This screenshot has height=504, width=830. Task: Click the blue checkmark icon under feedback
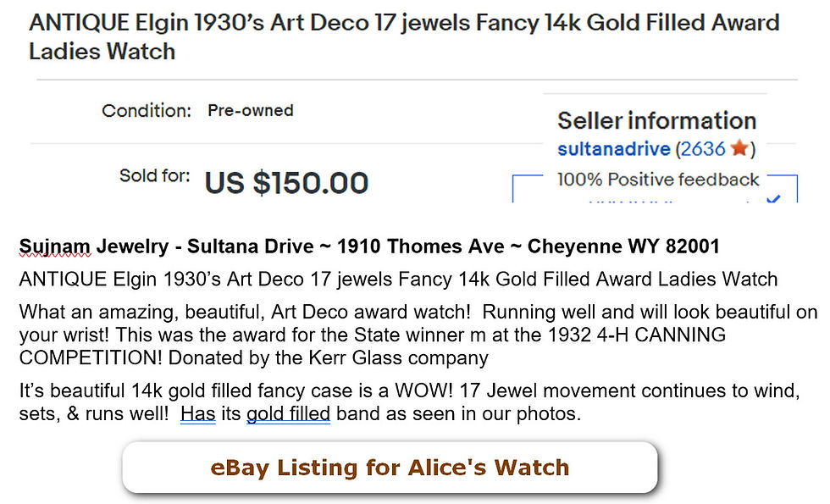[x=773, y=199]
